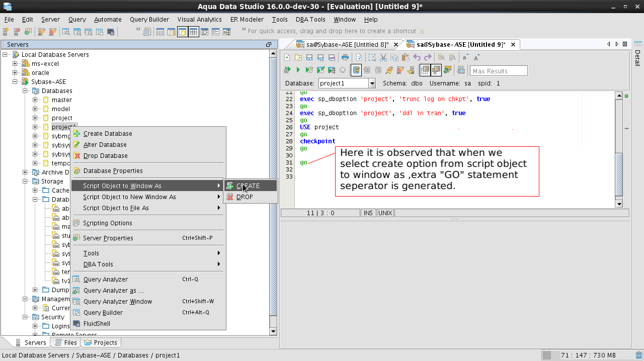This screenshot has height=361, width=644.
Task: Toggle the grid results view button
Action: pos(425,70)
